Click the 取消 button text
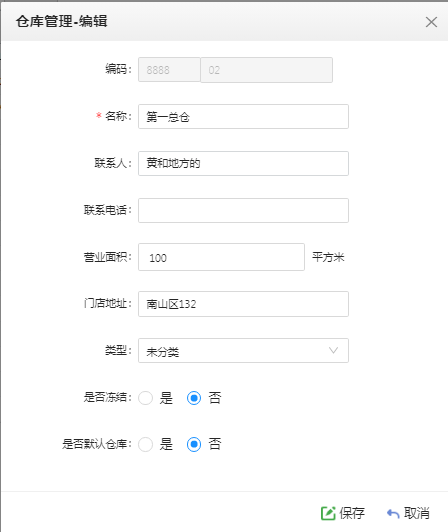This screenshot has height=532, width=448. 417,513
